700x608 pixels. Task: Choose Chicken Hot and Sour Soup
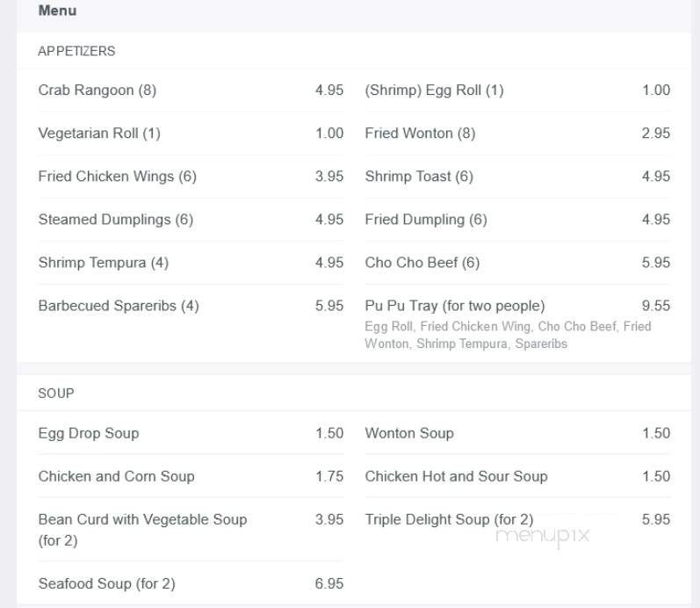coord(456,476)
